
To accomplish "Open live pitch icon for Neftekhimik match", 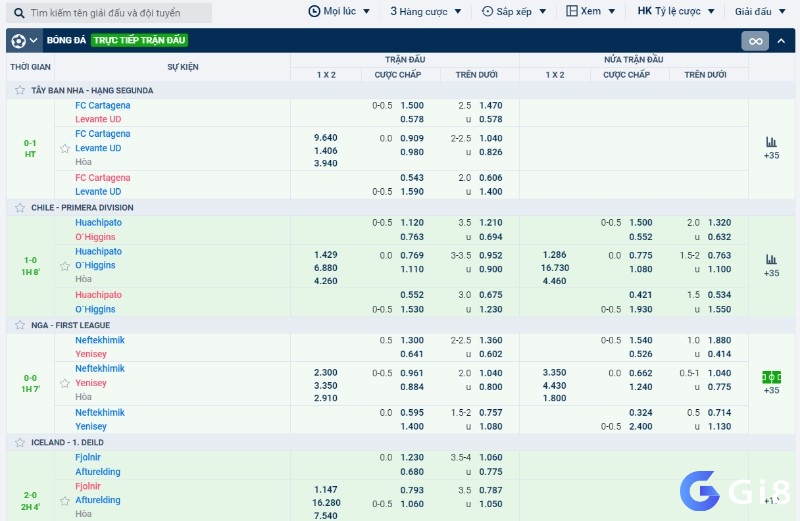I will point(771,377).
